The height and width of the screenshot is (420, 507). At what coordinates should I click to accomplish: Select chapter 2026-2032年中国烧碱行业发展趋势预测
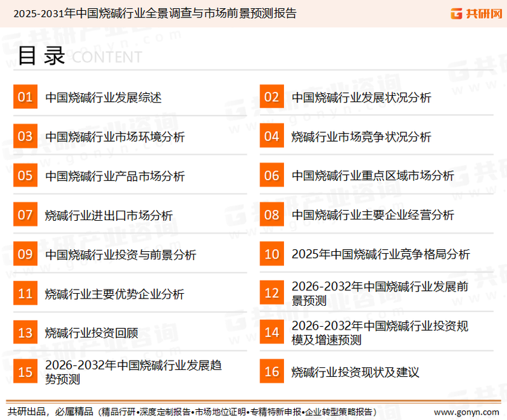[134, 372]
